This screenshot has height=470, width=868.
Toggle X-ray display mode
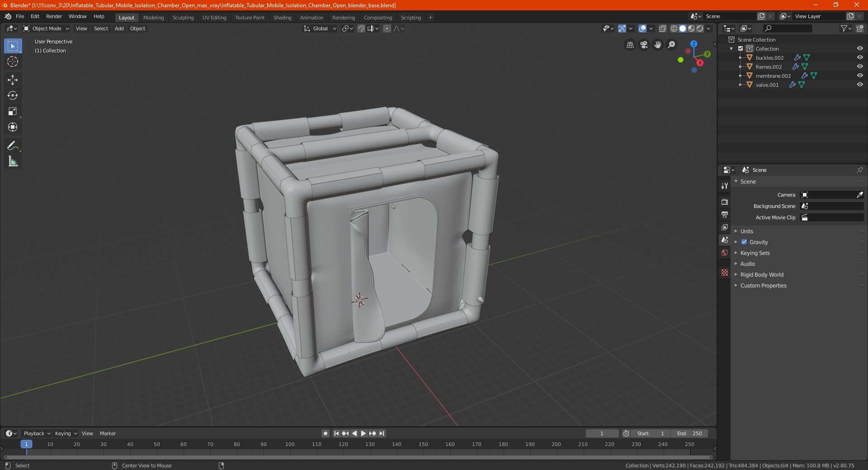pos(662,28)
